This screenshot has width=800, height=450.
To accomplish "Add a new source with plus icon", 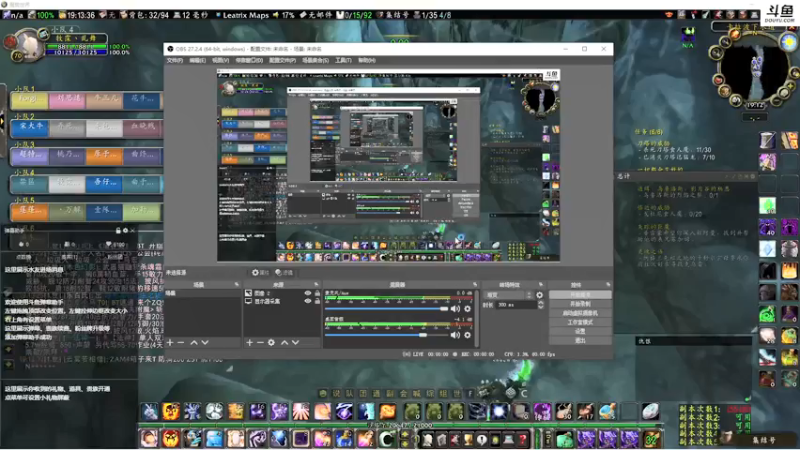I will [249, 342].
